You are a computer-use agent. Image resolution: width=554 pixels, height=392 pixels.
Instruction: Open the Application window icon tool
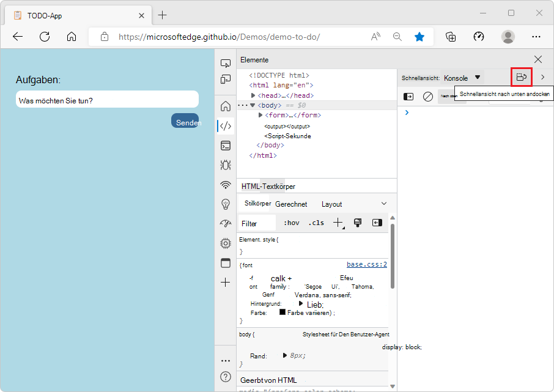(x=226, y=263)
